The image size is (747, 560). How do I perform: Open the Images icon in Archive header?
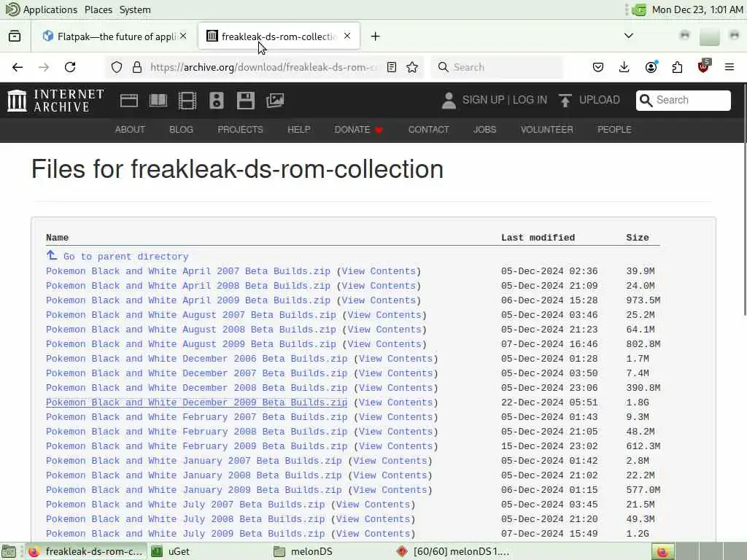275,101
